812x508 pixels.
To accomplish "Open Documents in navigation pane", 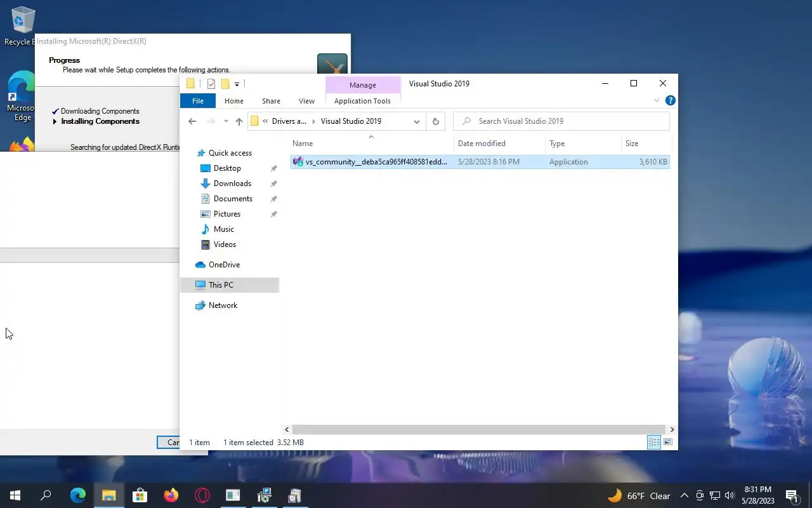I will click(x=233, y=199).
